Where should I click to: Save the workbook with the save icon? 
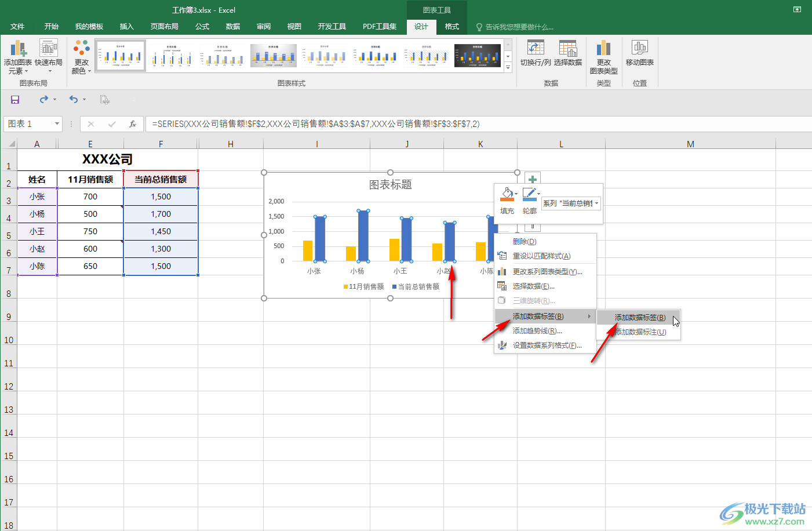point(15,100)
